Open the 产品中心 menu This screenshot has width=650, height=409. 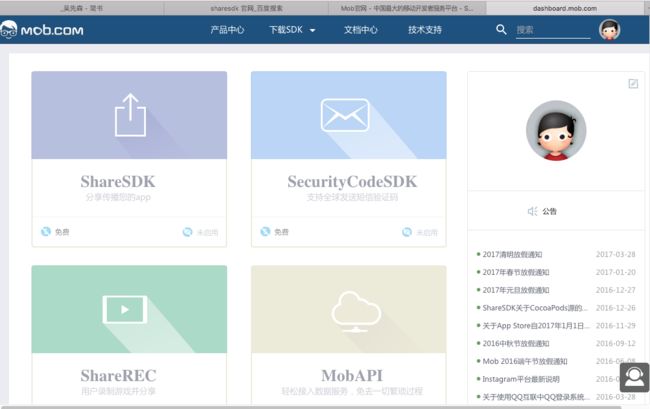pyautogui.click(x=227, y=30)
